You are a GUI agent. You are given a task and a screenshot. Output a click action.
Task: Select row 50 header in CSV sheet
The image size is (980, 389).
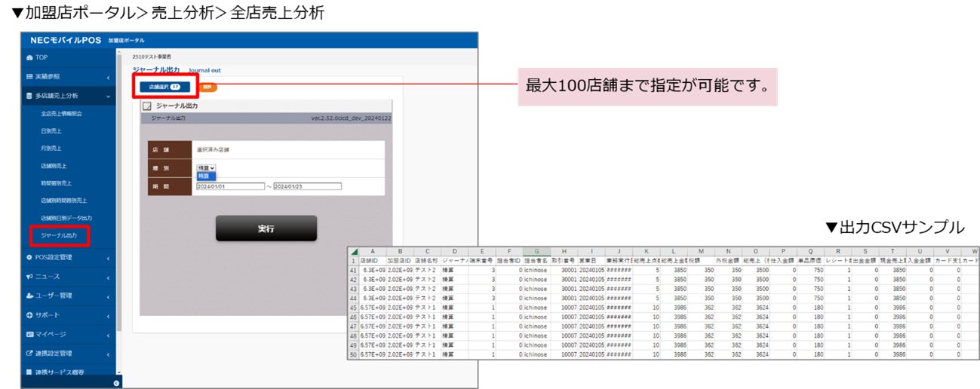coord(354,354)
